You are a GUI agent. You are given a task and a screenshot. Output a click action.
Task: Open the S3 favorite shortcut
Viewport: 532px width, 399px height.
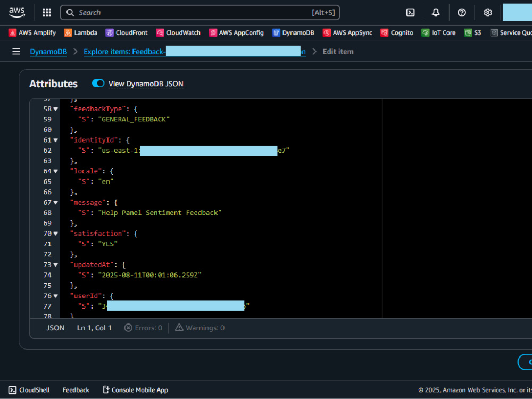pos(472,32)
